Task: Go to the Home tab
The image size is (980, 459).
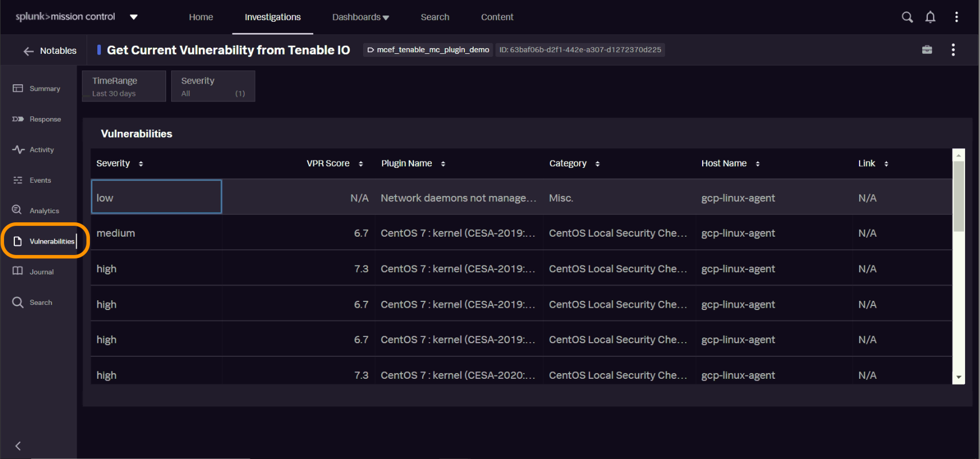Action: point(201,17)
